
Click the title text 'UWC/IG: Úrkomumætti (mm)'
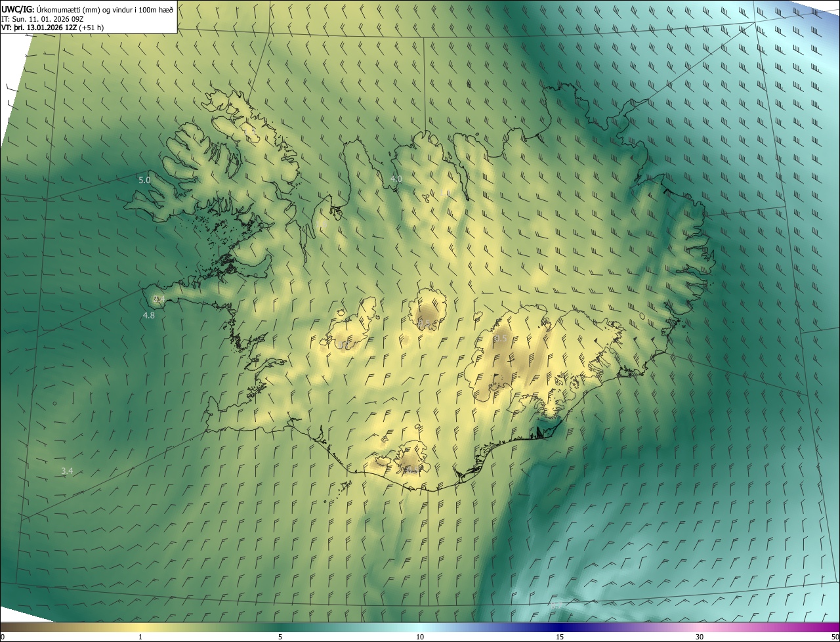pyautogui.click(x=51, y=9)
